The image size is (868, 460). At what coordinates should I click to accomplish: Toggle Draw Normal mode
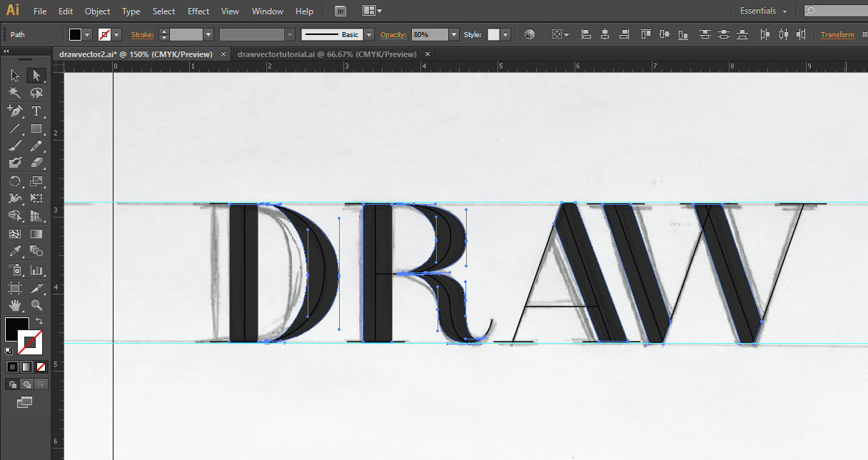(12, 384)
